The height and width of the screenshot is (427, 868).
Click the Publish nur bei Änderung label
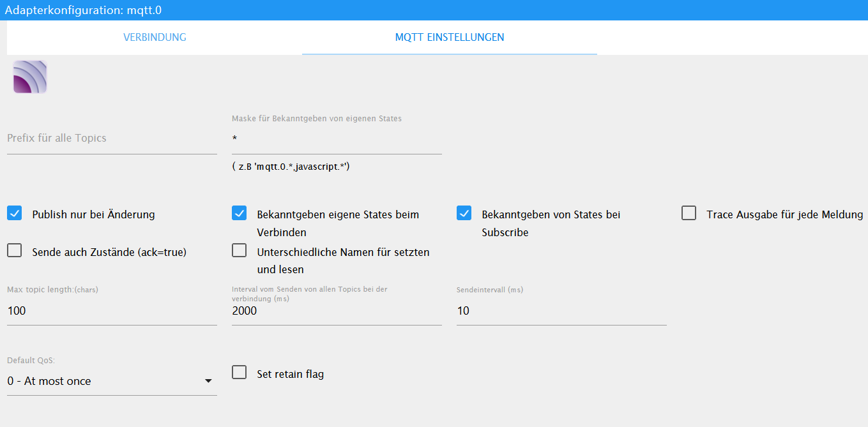point(93,214)
